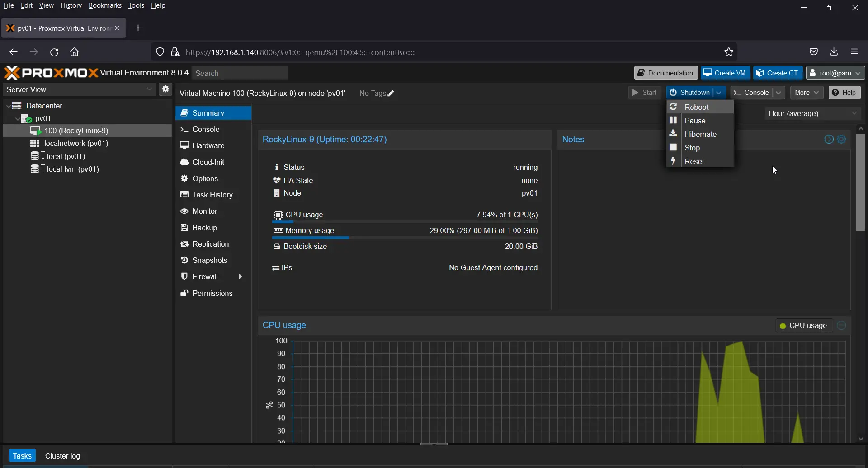
Task: Bookmark this page with the star icon
Action: [x=729, y=52]
